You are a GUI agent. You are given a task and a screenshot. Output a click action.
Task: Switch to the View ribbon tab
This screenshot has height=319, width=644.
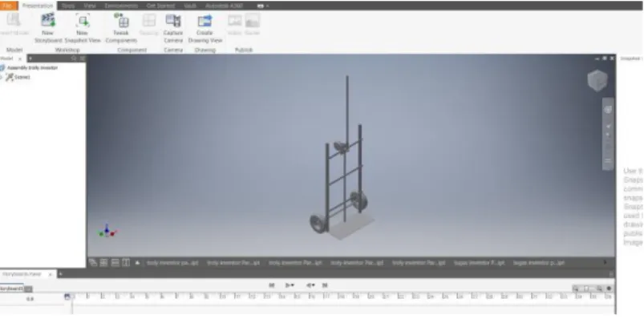click(90, 6)
